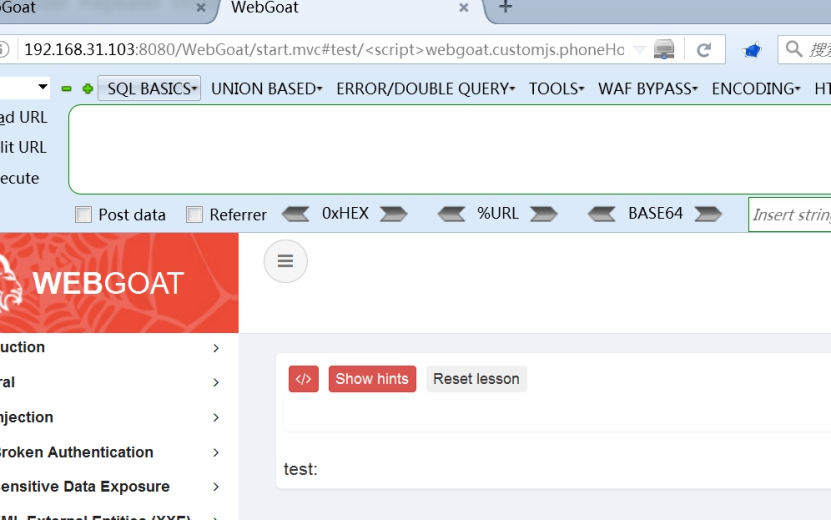Click the Reset lesson button
This screenshot has width=831, height=520.
pyautogui.click(x=476, y=379)
